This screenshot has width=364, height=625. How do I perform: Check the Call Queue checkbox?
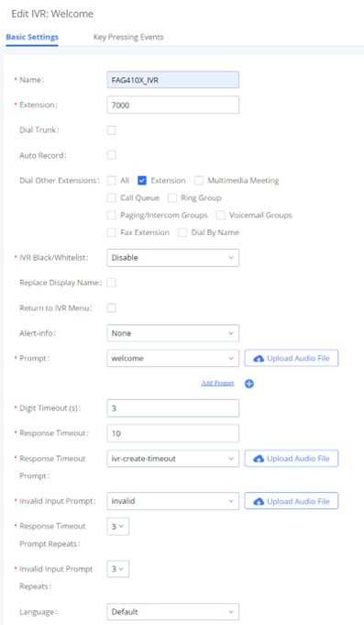[x=112, y=197]
